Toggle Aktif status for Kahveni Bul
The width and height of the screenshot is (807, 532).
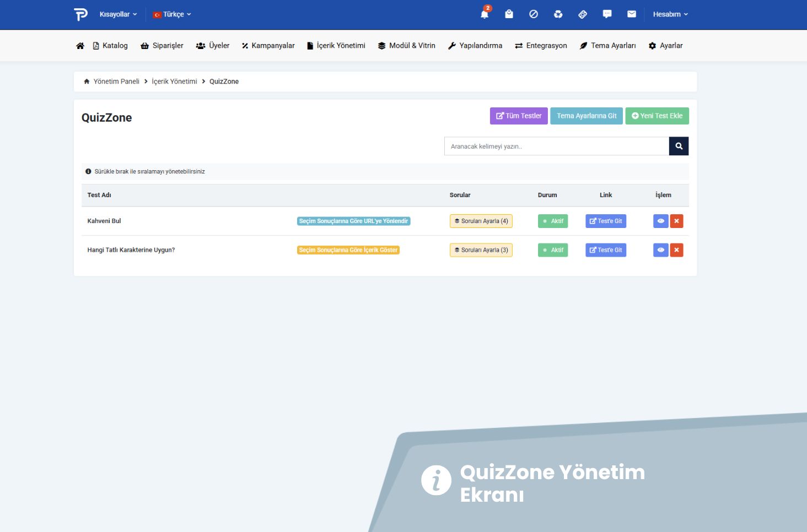553,221
